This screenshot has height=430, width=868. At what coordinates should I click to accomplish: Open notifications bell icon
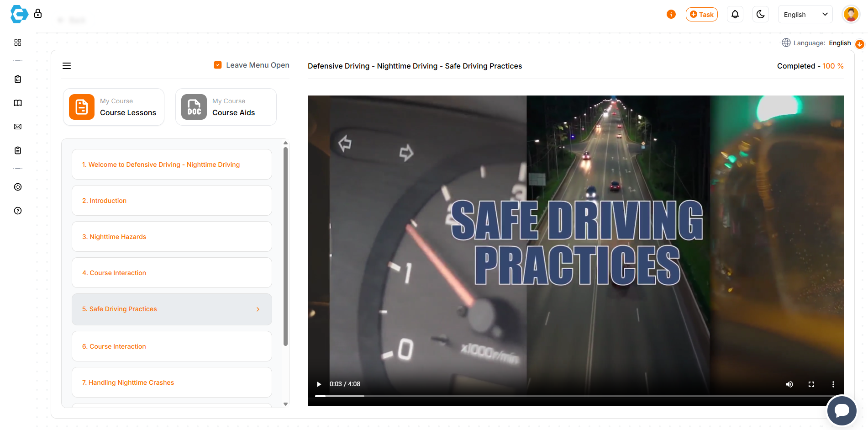(x=735, y=15)
